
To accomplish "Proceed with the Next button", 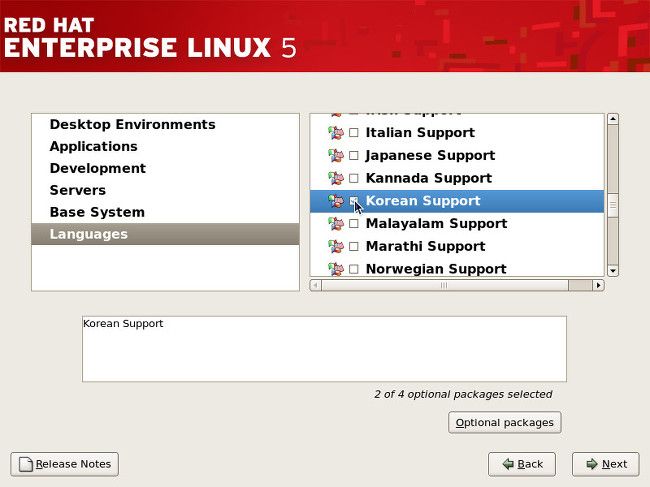I will [606, 464].
